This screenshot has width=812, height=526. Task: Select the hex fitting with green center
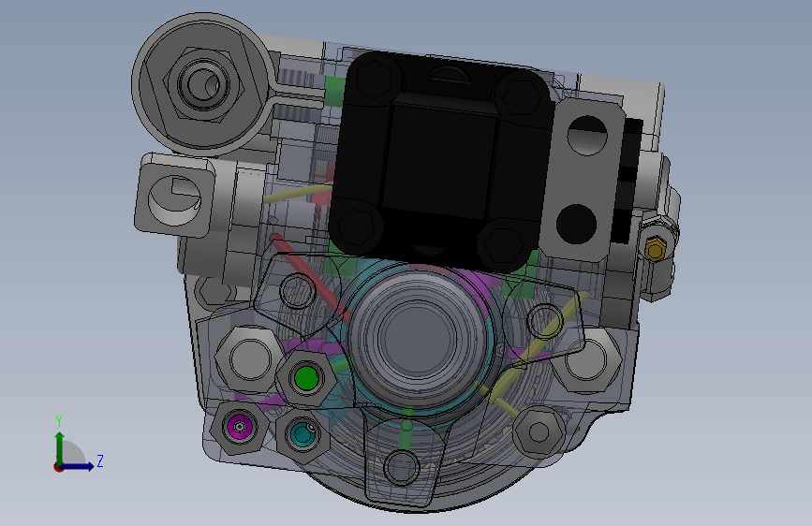(305, 378)
